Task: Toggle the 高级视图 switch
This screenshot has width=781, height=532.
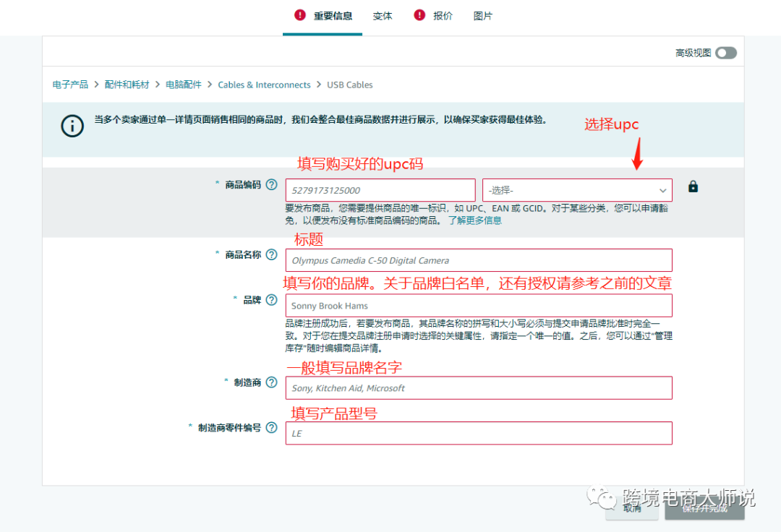Action: pos(725,52)
